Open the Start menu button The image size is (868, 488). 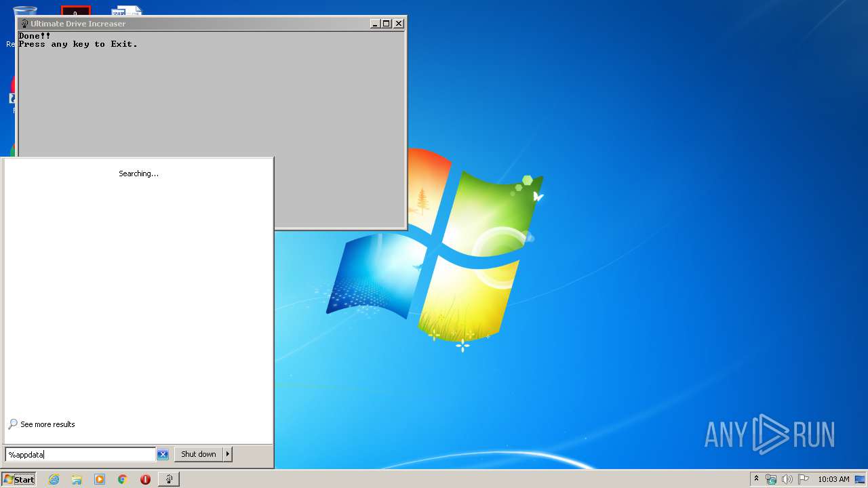(x=19, y=479)
